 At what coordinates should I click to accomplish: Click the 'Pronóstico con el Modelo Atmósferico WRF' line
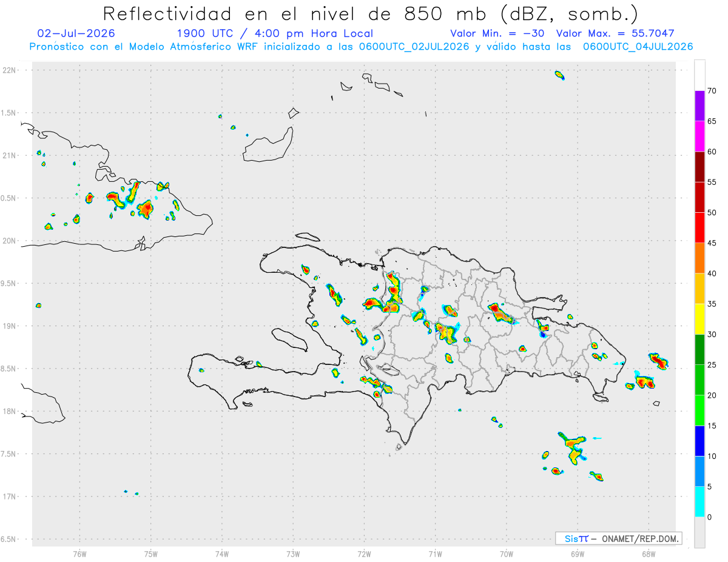(361, 47)
